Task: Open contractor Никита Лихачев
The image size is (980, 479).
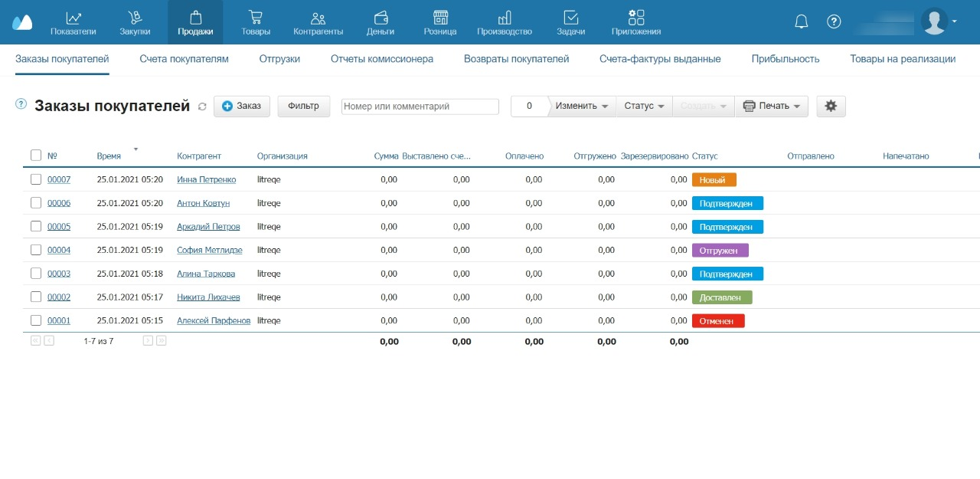Action: [x=208, y=297]
